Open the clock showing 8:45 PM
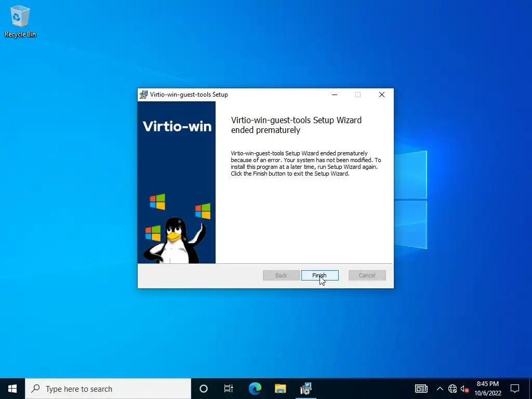The width and height of the screenshot is (532, 399). point(488,389)
